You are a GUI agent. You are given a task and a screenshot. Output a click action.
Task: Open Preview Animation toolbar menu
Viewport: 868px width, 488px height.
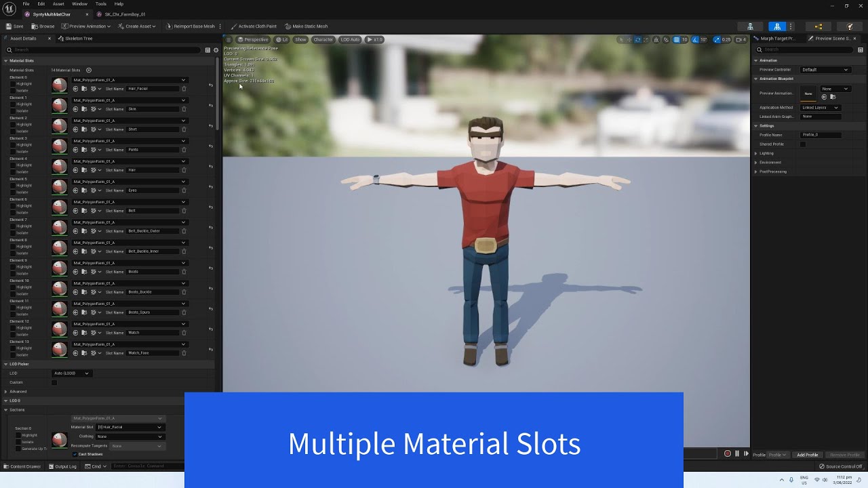point(87,26)
